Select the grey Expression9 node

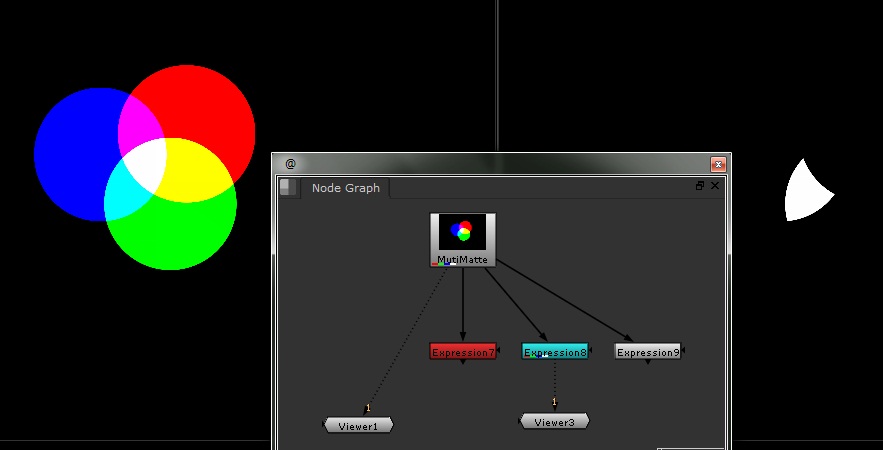pyautogui.click(x=647, y=352)
